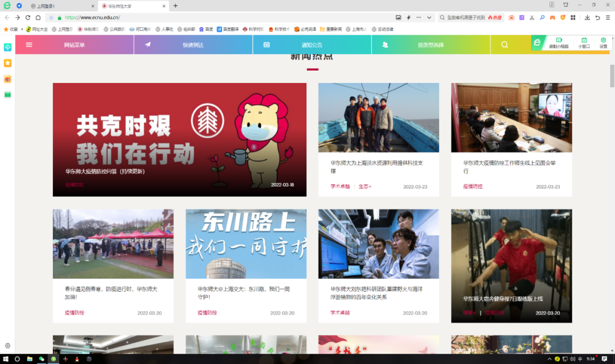Click the page vertical scrollbar thumb
The width and height of the screenshot is (615, 364).
612,76
